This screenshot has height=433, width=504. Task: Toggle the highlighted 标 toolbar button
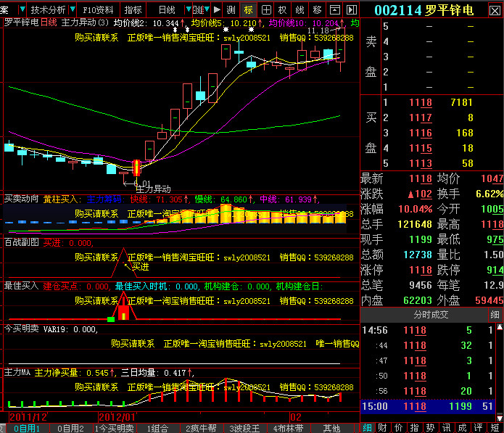tap(249, 9)
